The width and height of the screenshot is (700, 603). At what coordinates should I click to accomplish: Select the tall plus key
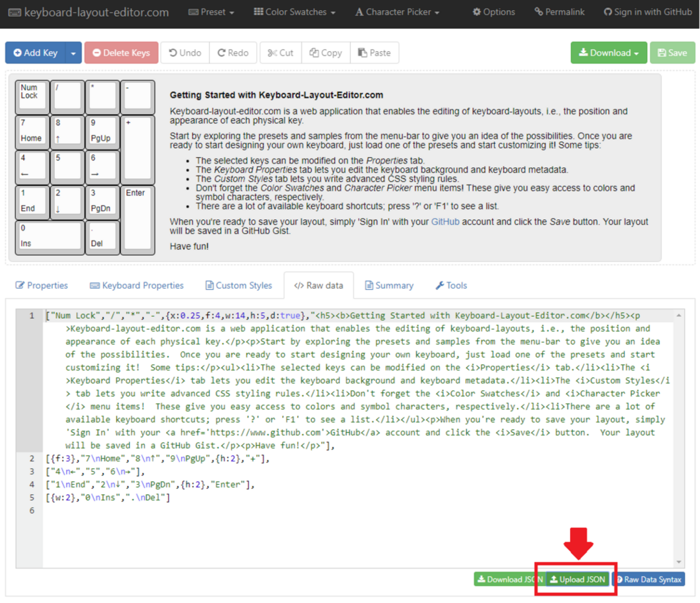[138, 150]
